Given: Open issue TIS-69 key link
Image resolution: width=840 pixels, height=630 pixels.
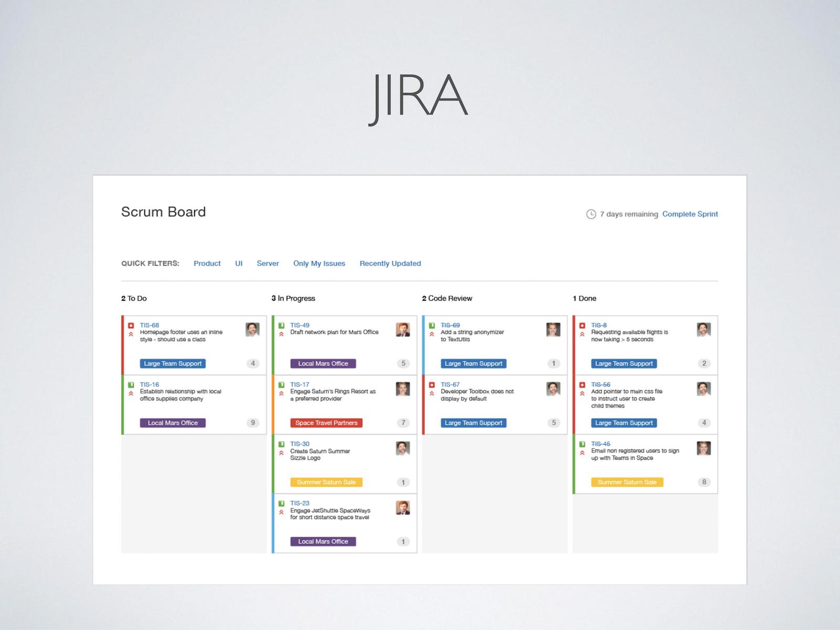Looking at the screenshot, I should coord(450,325).
